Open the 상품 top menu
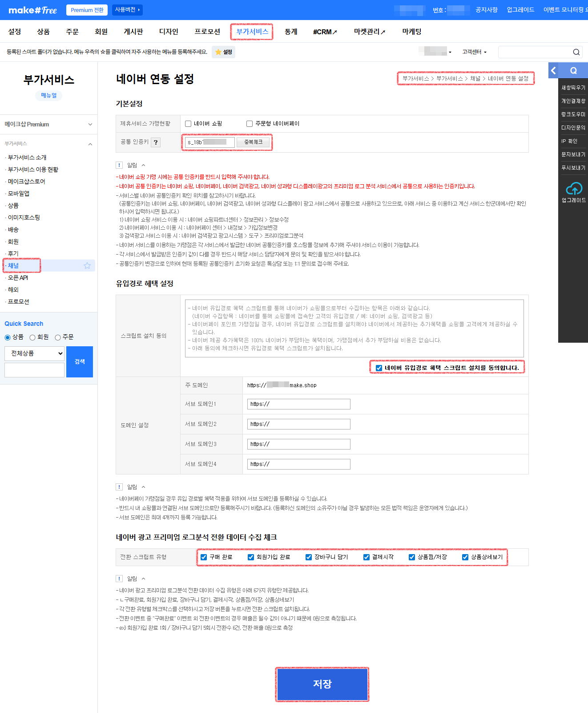The image size is (588, 713). point(43,32)
